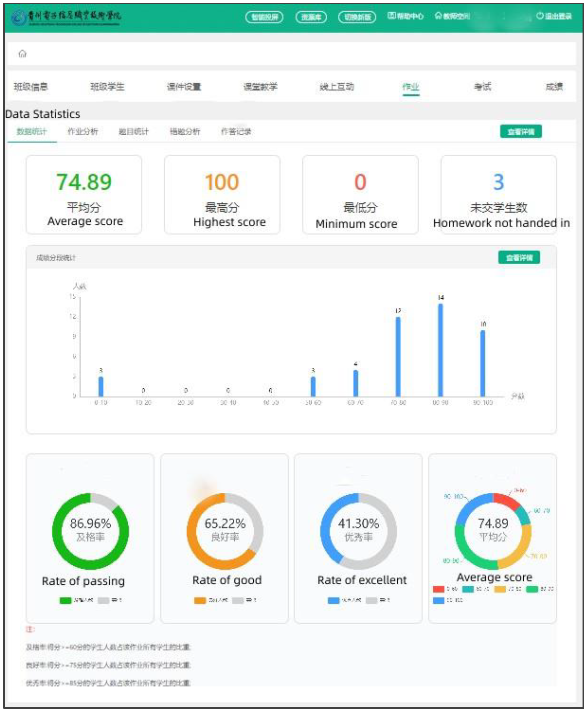
Task: Open the 班级学生 class students tab
Action: pyautogui.click(x=107, y=87)
